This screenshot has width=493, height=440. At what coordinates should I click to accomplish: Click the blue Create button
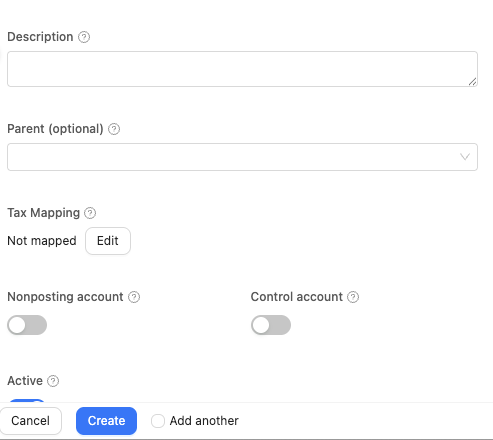[106, 421]
